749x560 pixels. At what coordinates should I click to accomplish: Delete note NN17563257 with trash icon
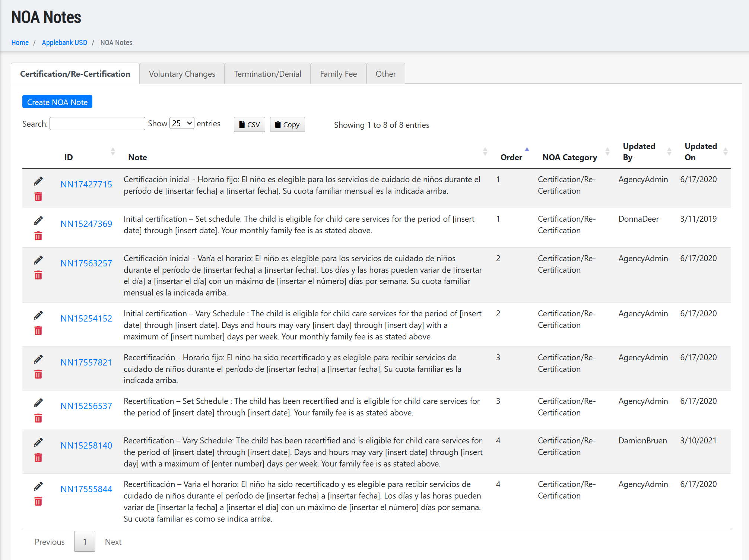coord(38,275)
